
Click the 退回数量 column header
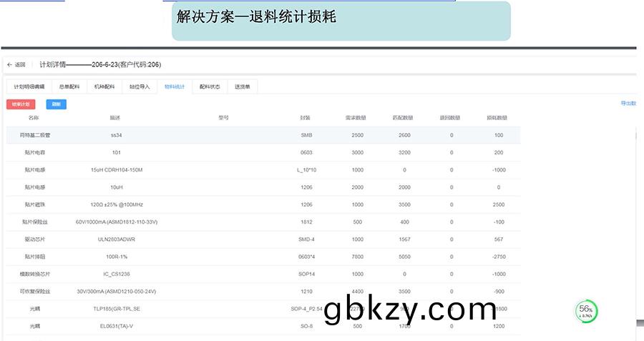coord(450,118)
